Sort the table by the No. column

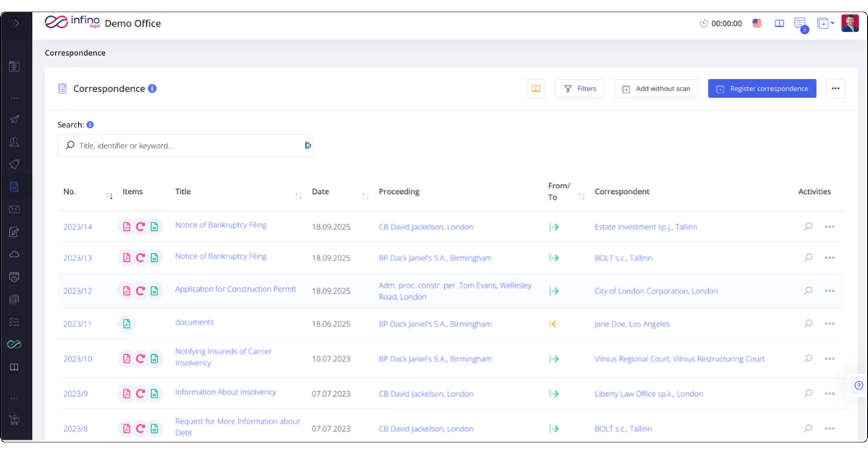(109, 196)
